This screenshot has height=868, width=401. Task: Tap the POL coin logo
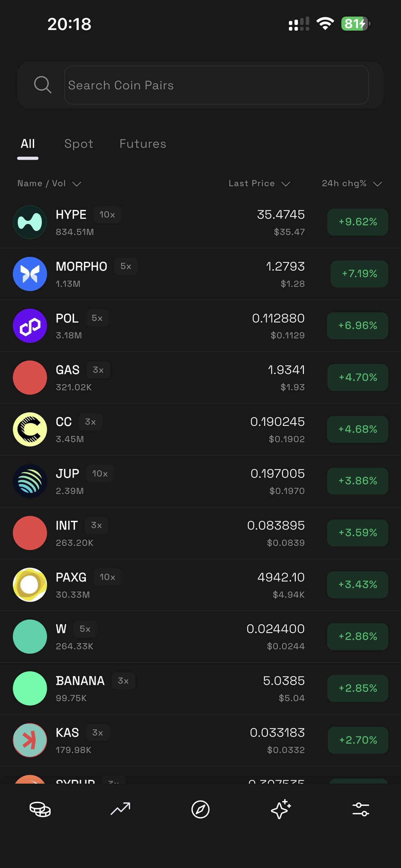click(x=30, y=326)
